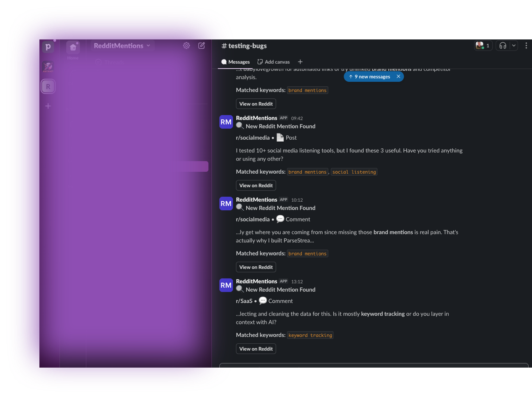
Task: Expand huddle options chevron
Action: [514, 46]
